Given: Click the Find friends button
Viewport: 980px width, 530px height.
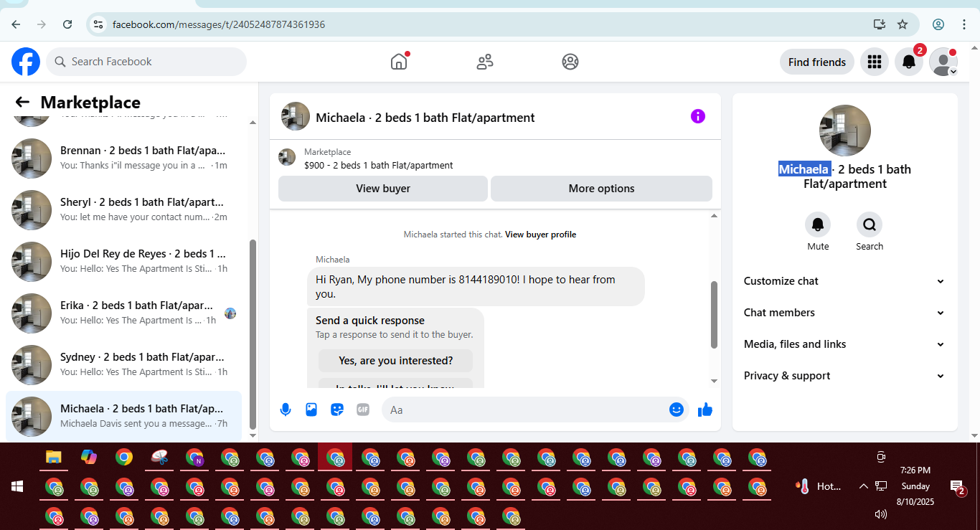Looking at the screenshot, I should [817, 62].
